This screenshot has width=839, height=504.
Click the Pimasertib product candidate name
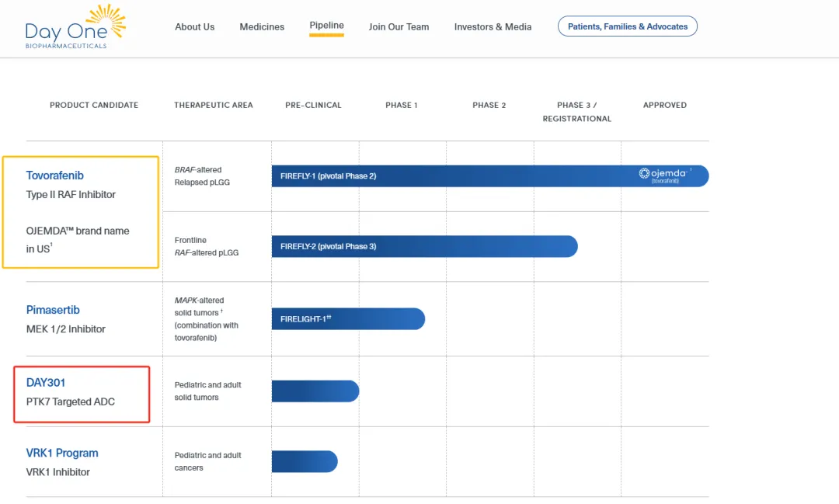[53, 310]
